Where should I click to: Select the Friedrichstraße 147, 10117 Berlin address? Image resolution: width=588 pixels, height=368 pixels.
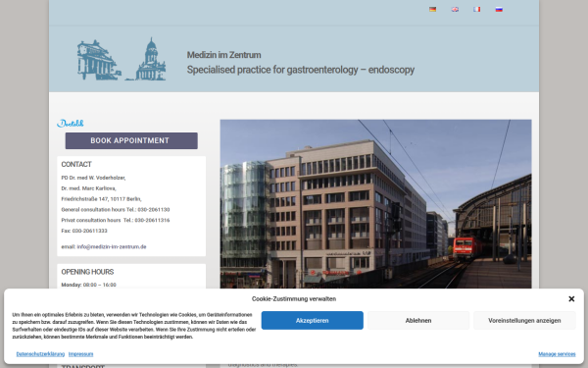click(x=101, y=199)
